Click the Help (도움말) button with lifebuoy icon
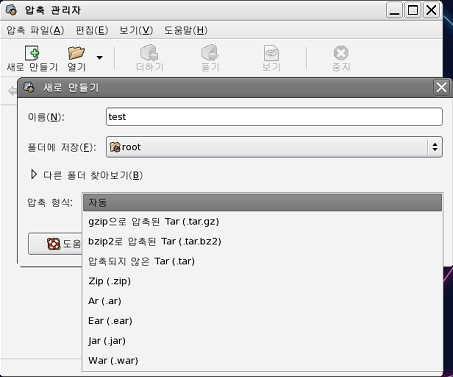Image resolution: width=453 pixels, height=377 pixels. pos(55,244)
